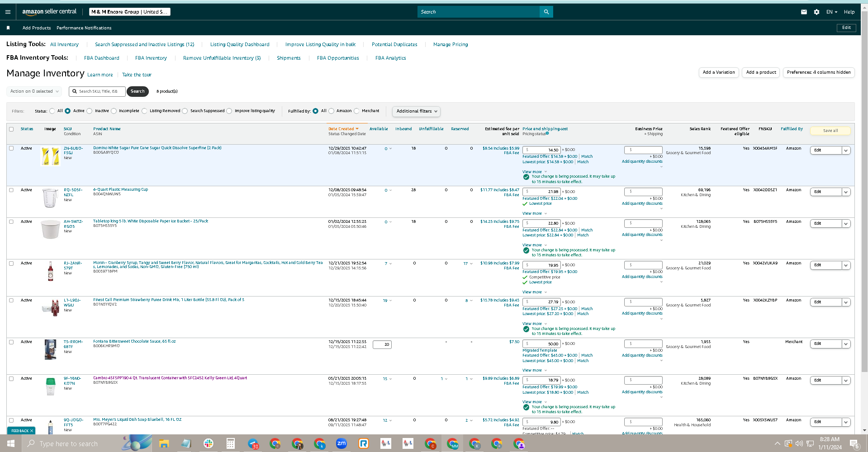The height and width of the screenshot is (452, 868).
Task: Click the Save all button
Action: (830, 131)
